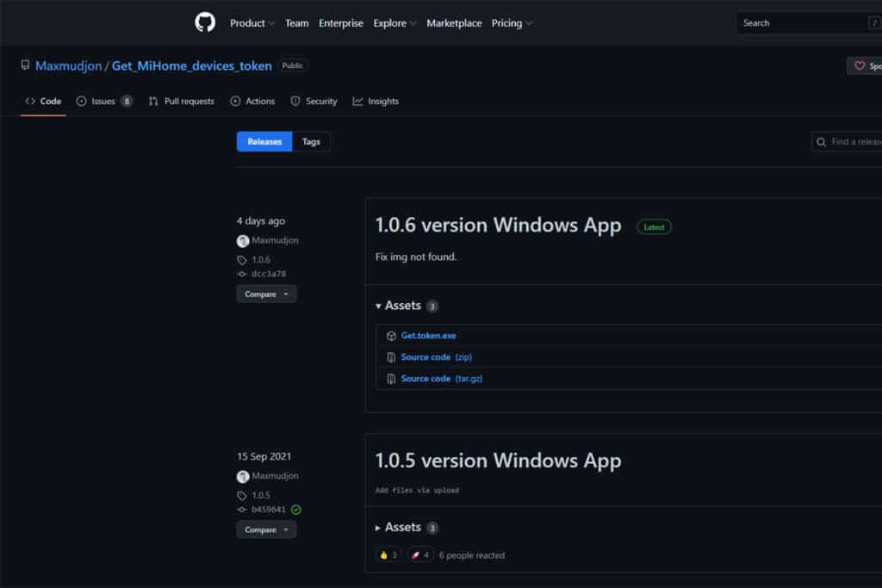Switch to the Code tab

(43, 102)
